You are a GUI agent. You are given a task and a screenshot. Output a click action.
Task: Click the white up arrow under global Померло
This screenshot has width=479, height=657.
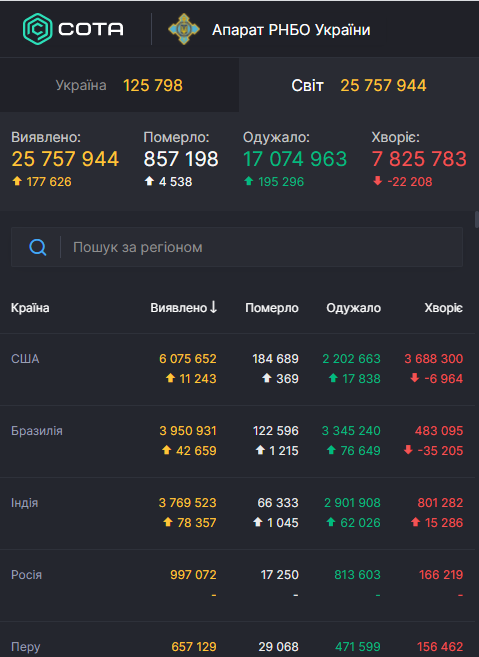click(149, 181)
